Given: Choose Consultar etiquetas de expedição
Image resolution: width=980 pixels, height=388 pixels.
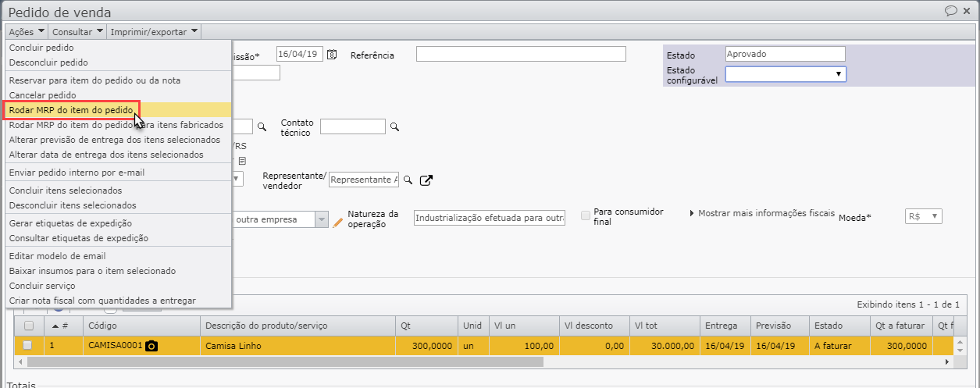Looking at the screenshot, I should coord(118,238).
